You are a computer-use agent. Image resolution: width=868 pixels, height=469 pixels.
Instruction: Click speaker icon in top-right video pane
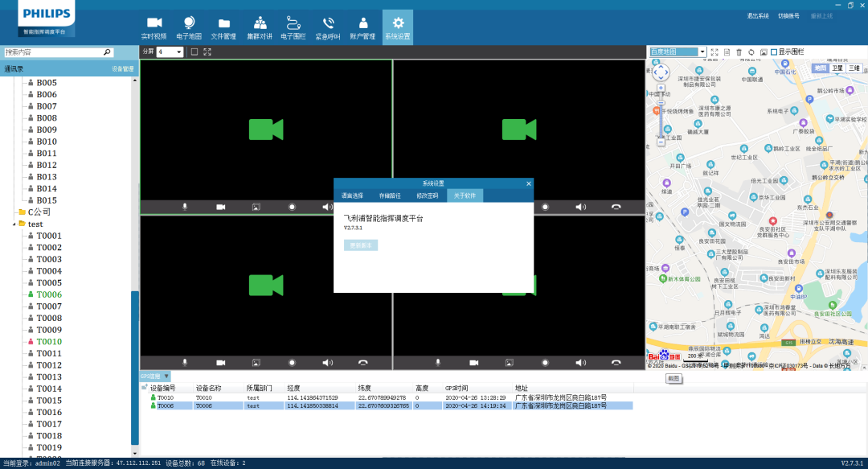coord(581,207)
